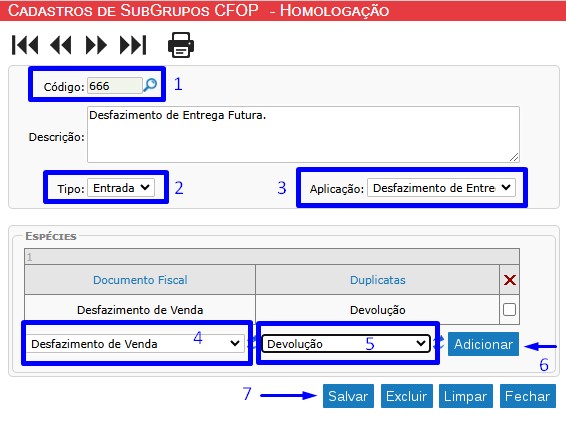The width and height of the screenshot is (566, 421).
Task: Expand the Devolução select dropdown
Action: pos(346,344)
